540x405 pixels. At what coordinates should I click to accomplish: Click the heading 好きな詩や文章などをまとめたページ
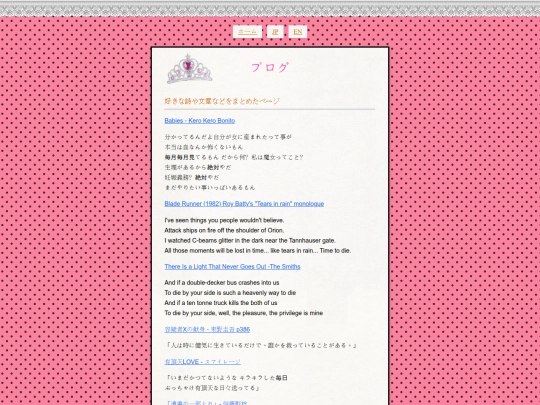click(x=222, y=101)
